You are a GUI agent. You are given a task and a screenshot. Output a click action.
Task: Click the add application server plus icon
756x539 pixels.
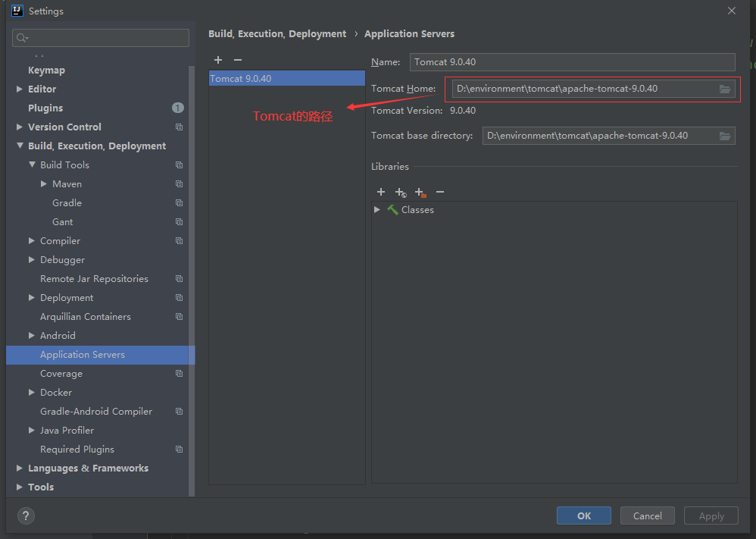click(x=218, y=60)
